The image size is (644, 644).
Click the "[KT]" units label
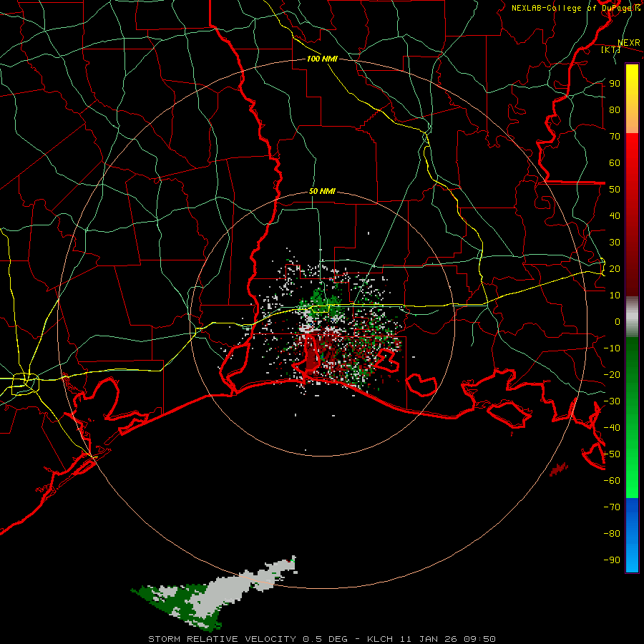(x=611, y=49)
